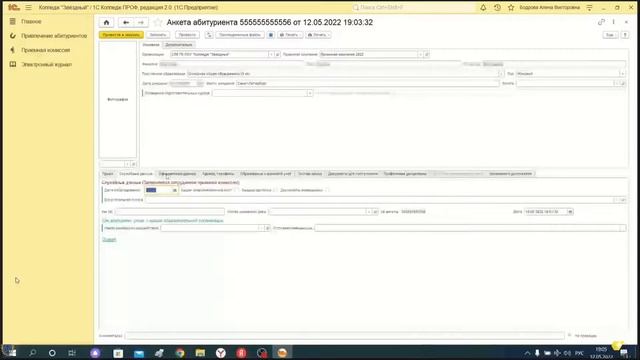640x360 pixels.
Task: Open Привлечение абитуриентов section
Action: coord(54,36)
